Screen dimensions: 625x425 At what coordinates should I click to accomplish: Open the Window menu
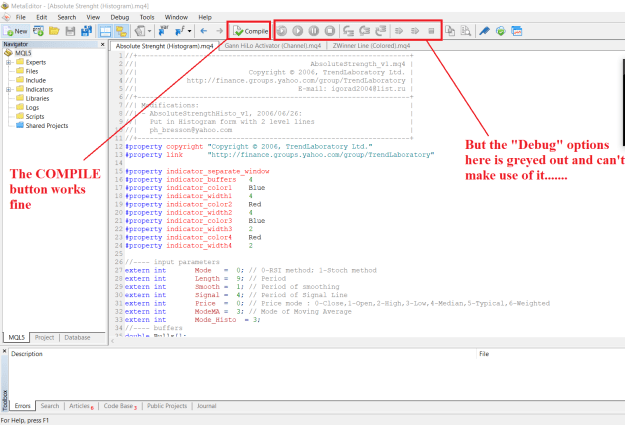pos(176,18)
